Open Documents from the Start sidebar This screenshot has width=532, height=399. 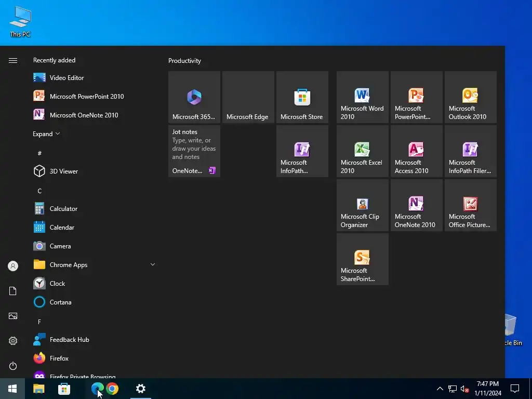click(x=13, y=291)
